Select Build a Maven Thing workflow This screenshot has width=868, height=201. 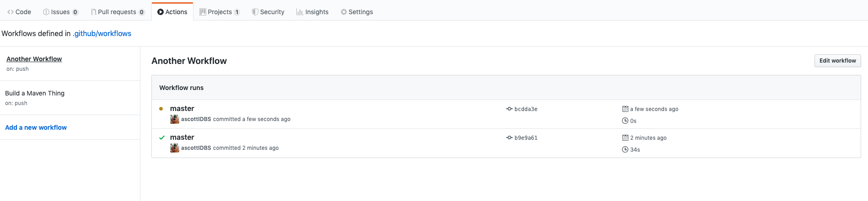click(35, 93)
